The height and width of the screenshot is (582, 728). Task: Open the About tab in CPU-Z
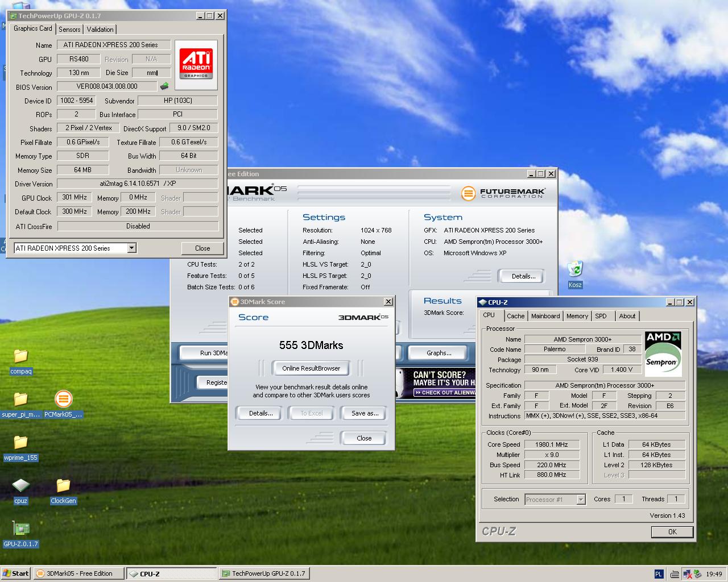(x=627, y=316)
